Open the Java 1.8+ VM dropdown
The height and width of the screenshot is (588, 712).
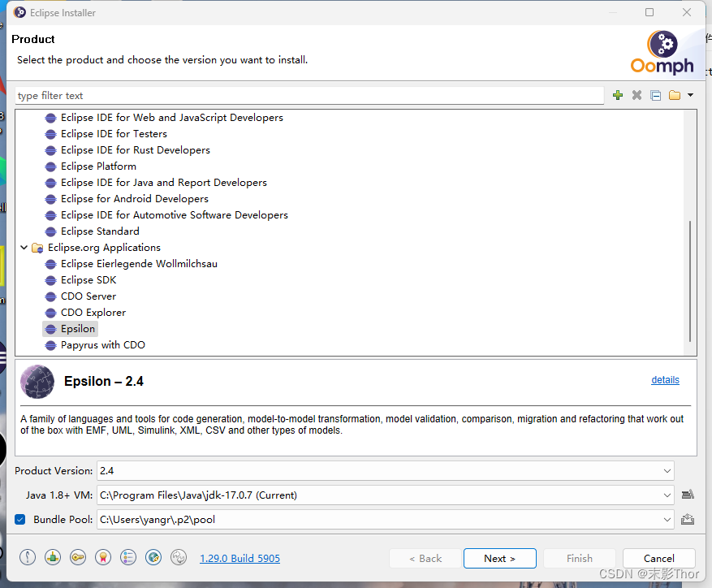coord(667,495)
